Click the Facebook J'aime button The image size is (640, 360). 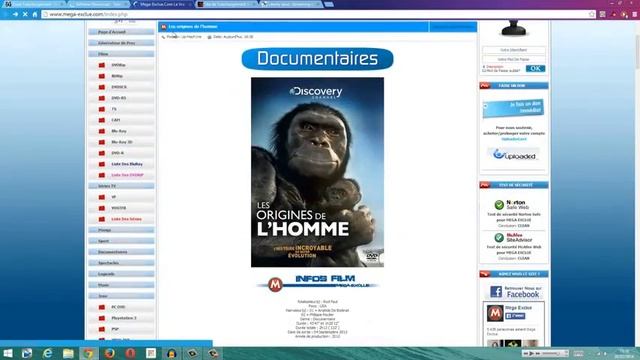[x=516, y=316]
